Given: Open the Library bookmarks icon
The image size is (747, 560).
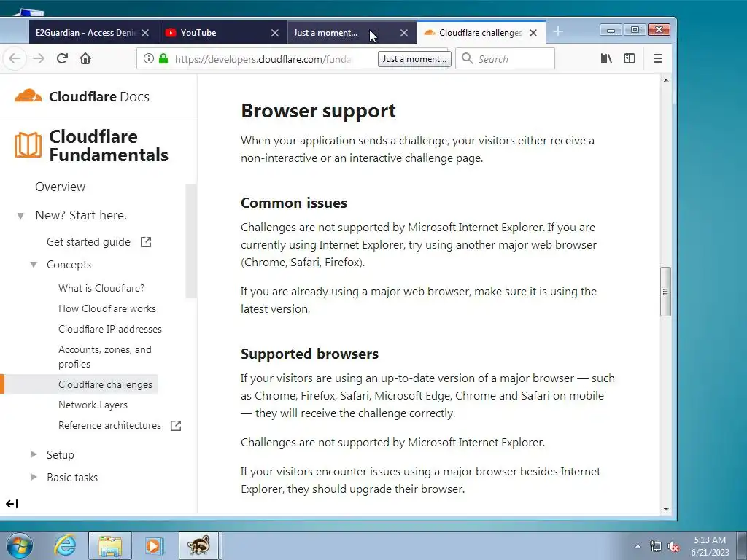Looking at the screenshot, I should tap(606, 58).
